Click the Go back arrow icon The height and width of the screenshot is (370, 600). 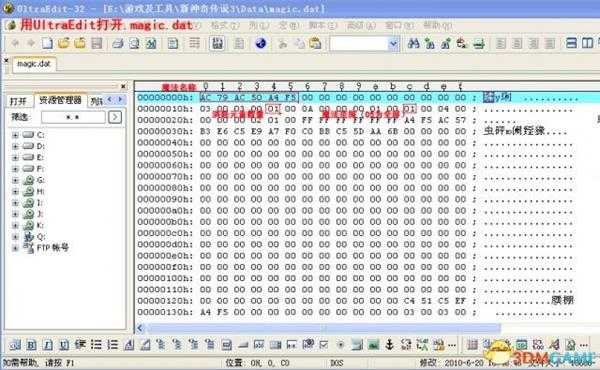[15, 43]
